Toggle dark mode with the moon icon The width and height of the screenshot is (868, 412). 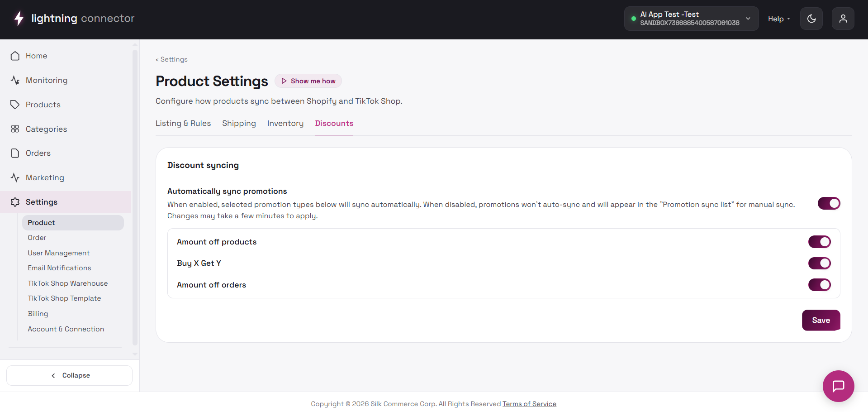click(811, 19)
